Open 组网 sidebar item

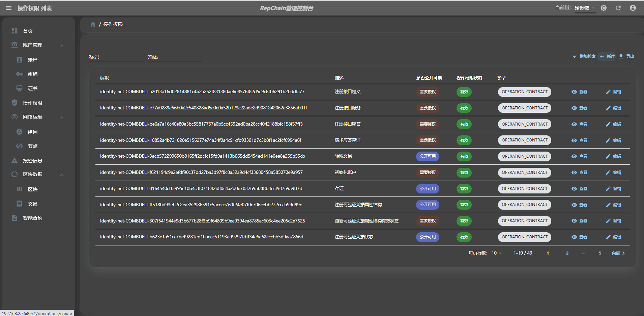(x=38, y=132)
